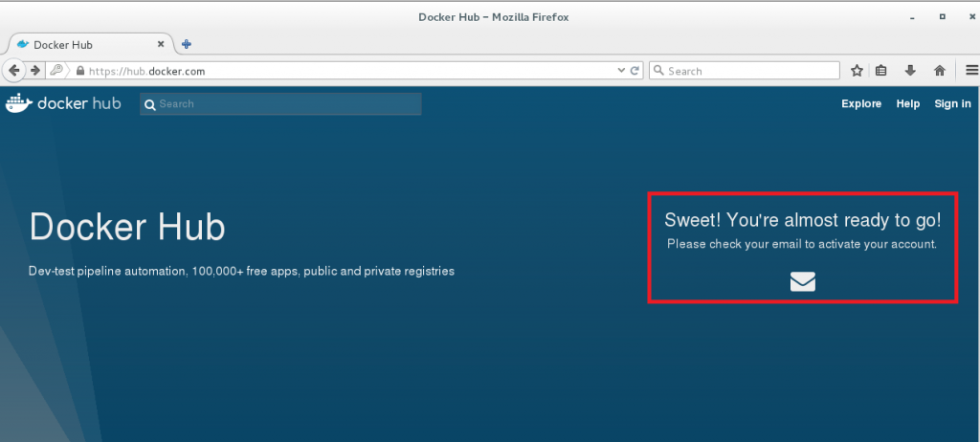Viewport: 980px width, 442px height.
Task: Show bookmarks list icon
Action: (x=881, y=71)
